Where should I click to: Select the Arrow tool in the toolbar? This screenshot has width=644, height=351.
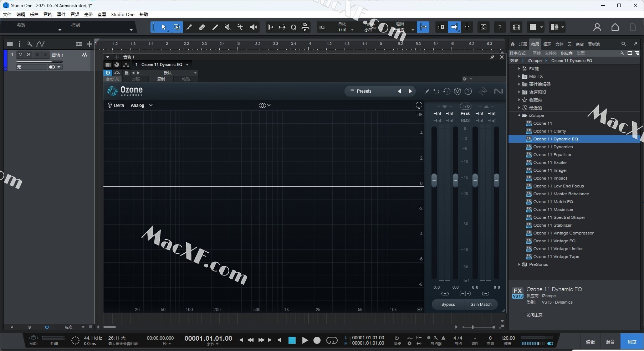(164, 27)
